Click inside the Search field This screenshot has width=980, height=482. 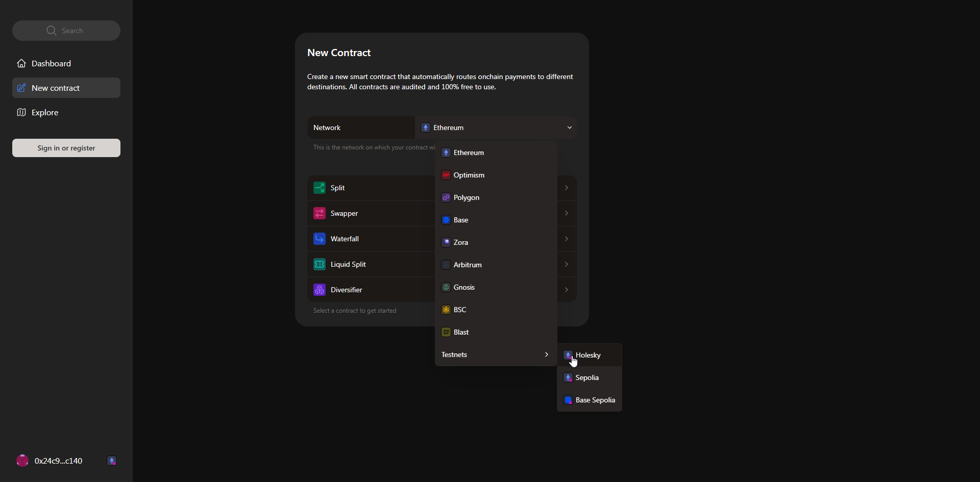[x=74, y=30]
